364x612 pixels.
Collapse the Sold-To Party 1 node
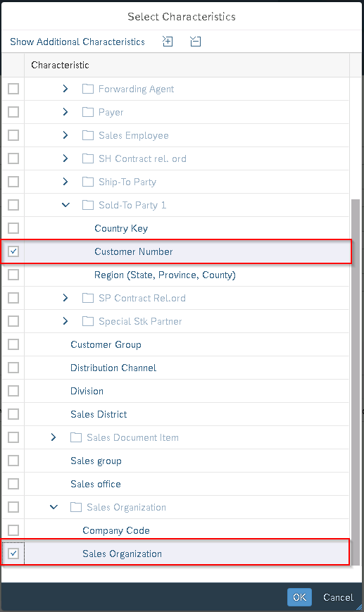[65, 205]
